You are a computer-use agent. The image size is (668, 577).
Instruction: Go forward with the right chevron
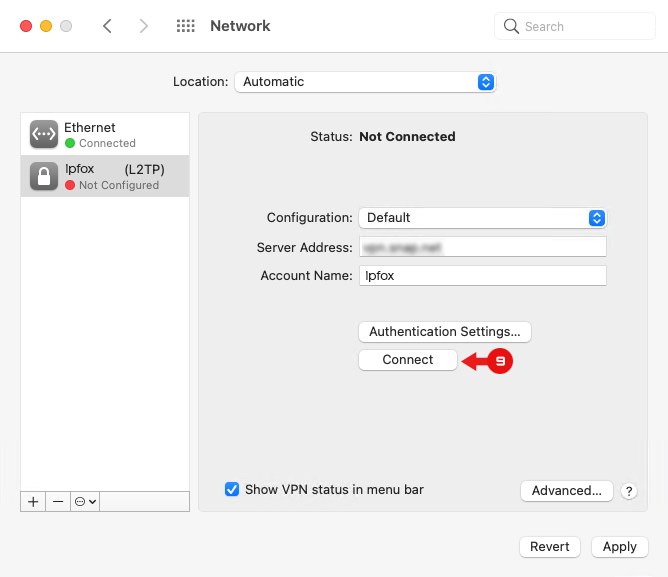144,26
